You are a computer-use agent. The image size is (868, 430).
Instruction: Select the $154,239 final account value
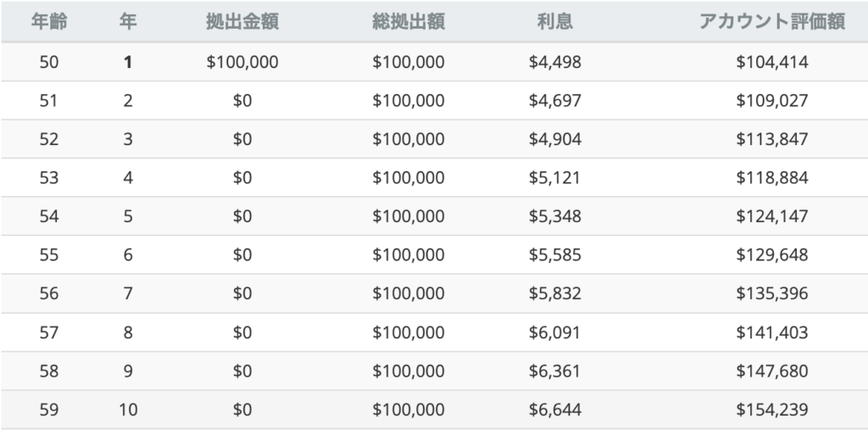point(771,410)
